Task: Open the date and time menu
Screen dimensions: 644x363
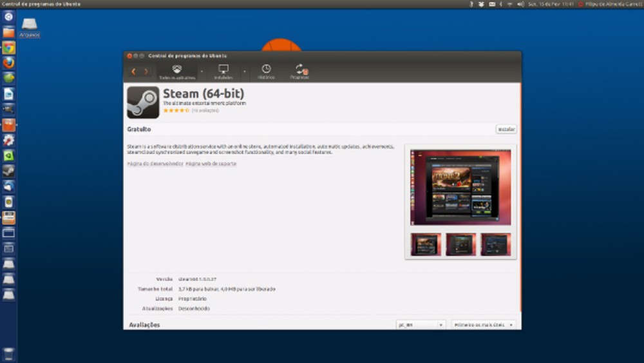Action: click(x=551, y=4)
